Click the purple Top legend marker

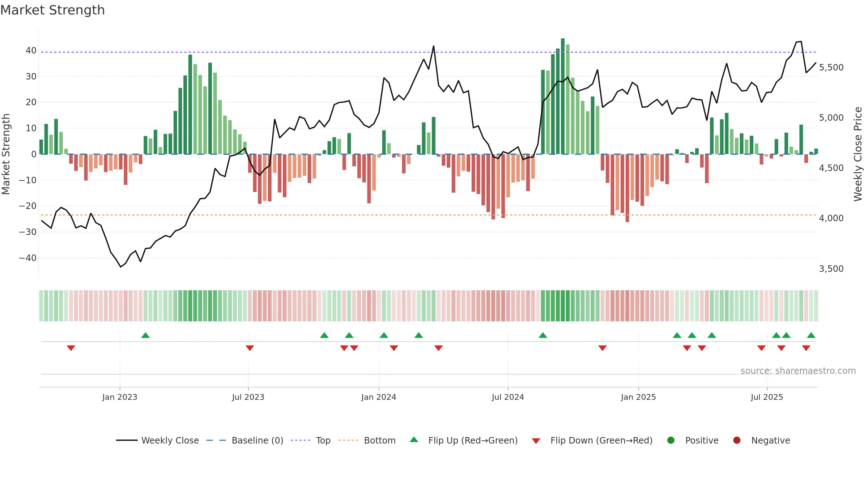[301, 440]
